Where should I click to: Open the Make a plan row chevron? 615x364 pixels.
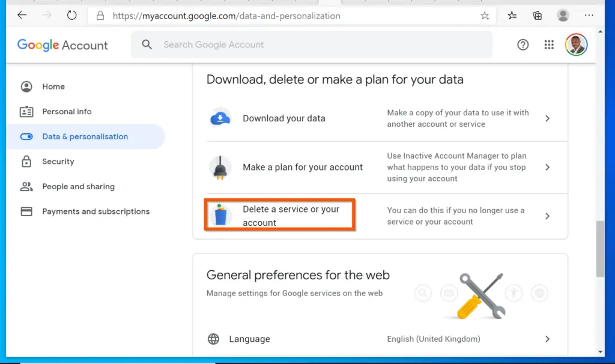click(547, 167)
